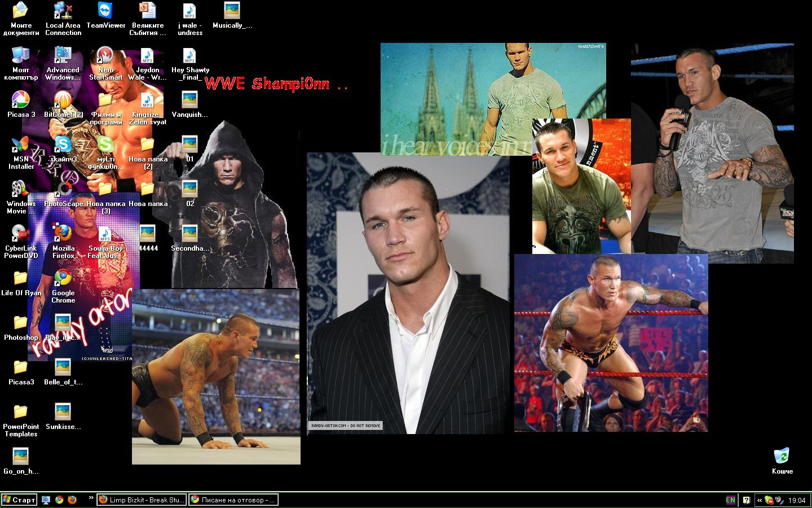Viewport: 812px width, 508px height.
Task: Launch Nero StartSmart
Action: pos(105,63)
